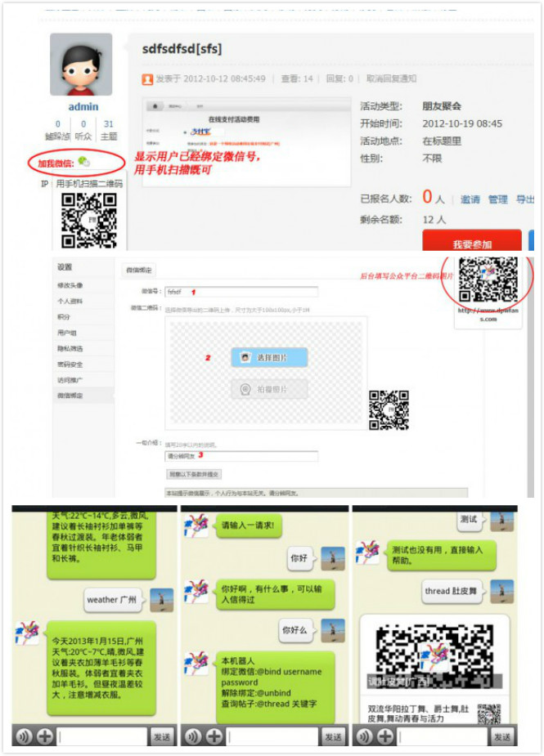Click settings page vertical scrollbar
Screen dimensions: 544x756
tap(530, 376)
